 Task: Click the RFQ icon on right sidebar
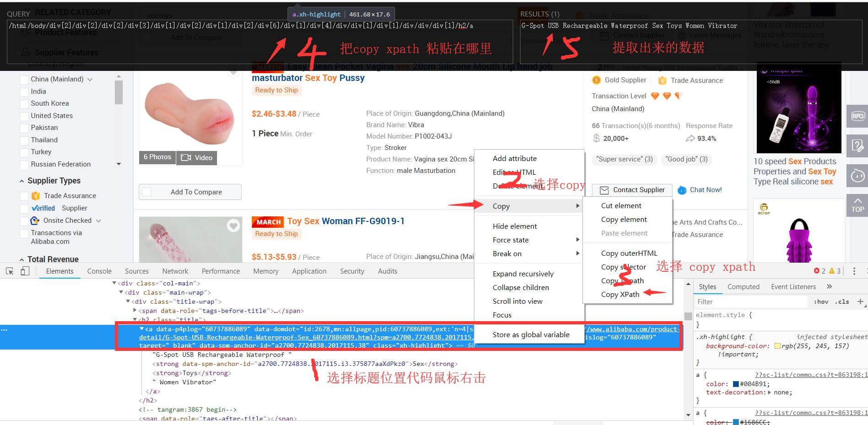pyautogui.click(x=857, y=116)
